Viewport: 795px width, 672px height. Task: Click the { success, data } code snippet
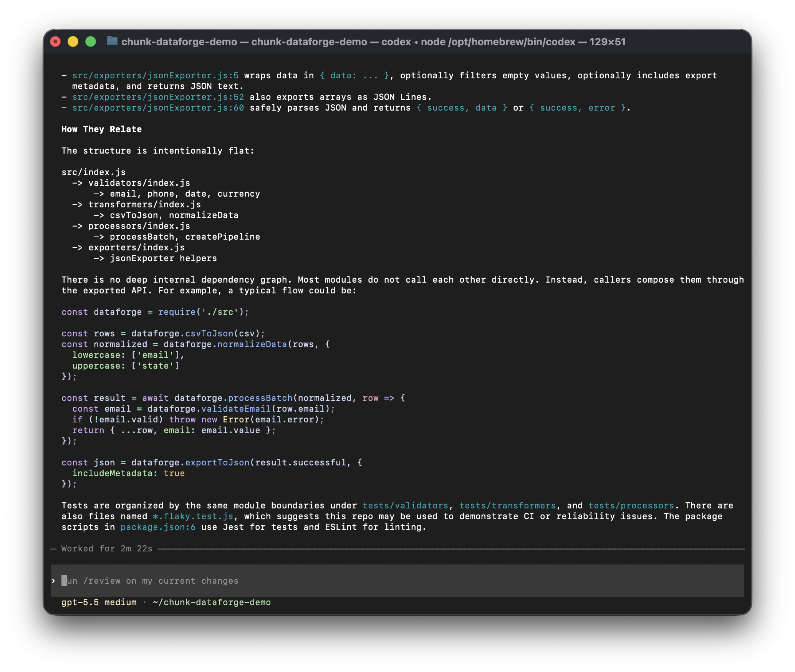tap(462, 108)
